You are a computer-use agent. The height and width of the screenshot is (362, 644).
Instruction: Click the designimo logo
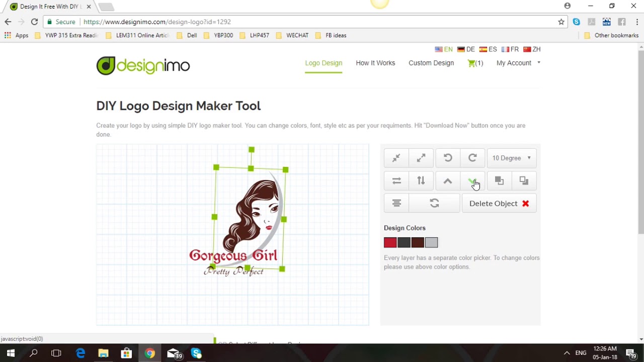[143, 65]
